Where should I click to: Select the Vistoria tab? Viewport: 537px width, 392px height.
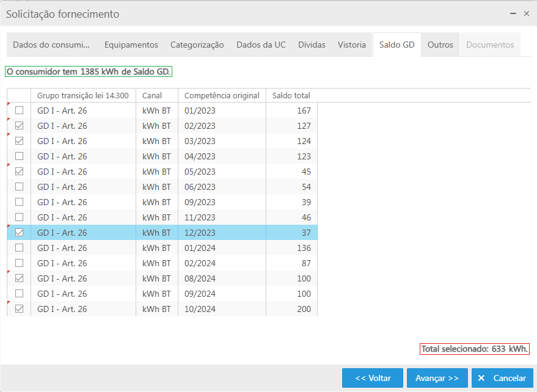(x=352, y=45)
